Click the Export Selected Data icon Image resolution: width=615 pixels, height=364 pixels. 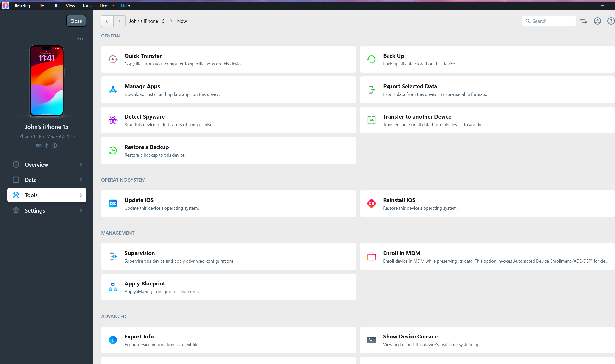pyautogui.click(x=371, y=90)
